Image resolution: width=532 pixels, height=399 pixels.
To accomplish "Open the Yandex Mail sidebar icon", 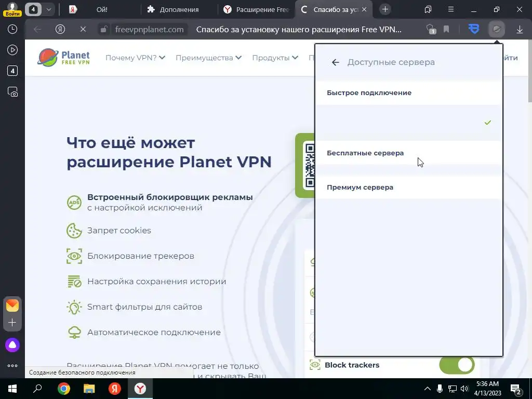I will (x=12, y=305).
